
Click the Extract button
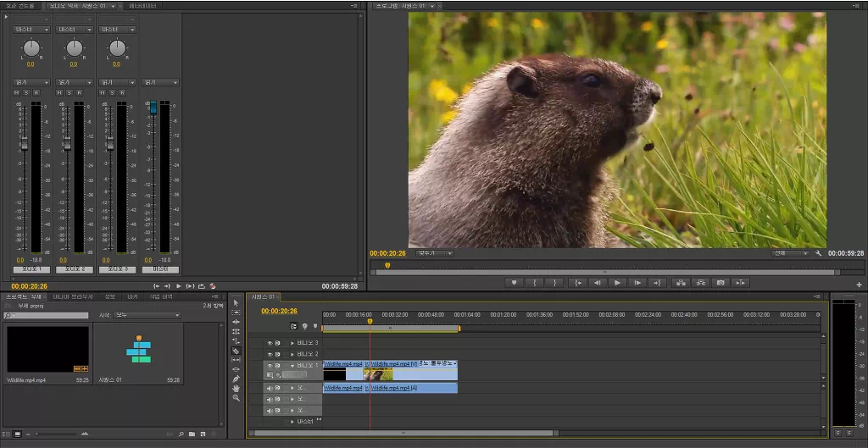click(x=700, y=283)
